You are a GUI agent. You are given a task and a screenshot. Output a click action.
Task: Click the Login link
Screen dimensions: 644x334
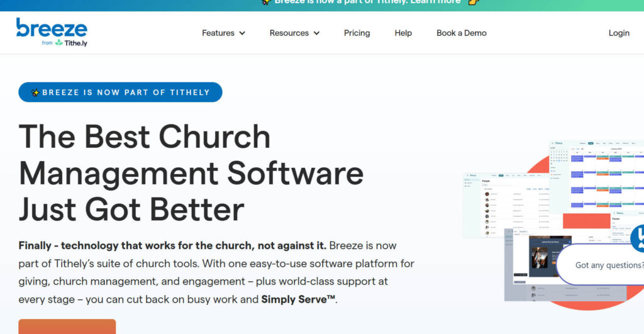coord(619,33)
